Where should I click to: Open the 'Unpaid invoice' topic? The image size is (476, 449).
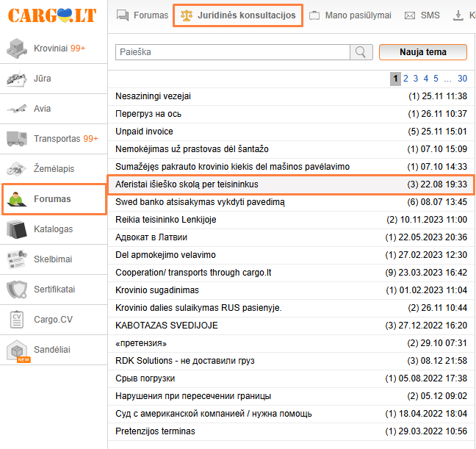[x=145, y=132]
